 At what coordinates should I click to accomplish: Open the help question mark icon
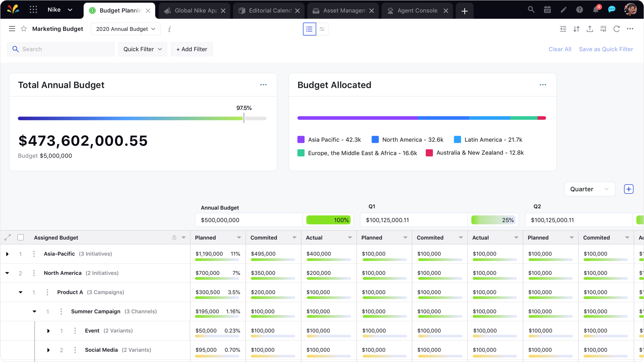tap(579, 10)
